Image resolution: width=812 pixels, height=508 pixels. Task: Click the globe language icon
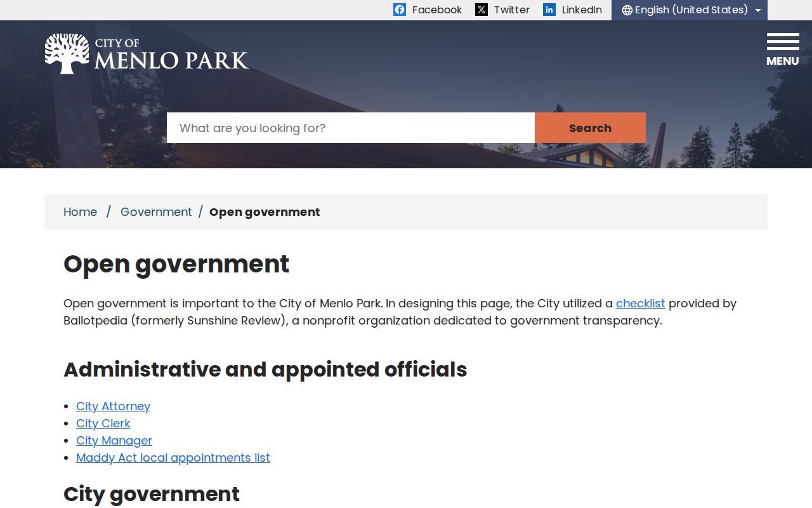(627, 10)
